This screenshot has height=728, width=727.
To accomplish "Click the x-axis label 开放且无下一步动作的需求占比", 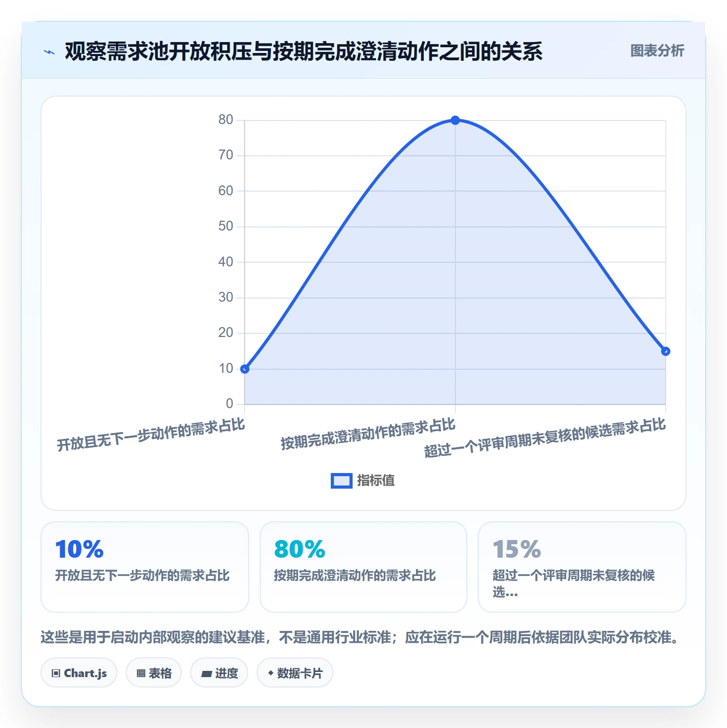I will pyautogui.click(x=151, y=435).
